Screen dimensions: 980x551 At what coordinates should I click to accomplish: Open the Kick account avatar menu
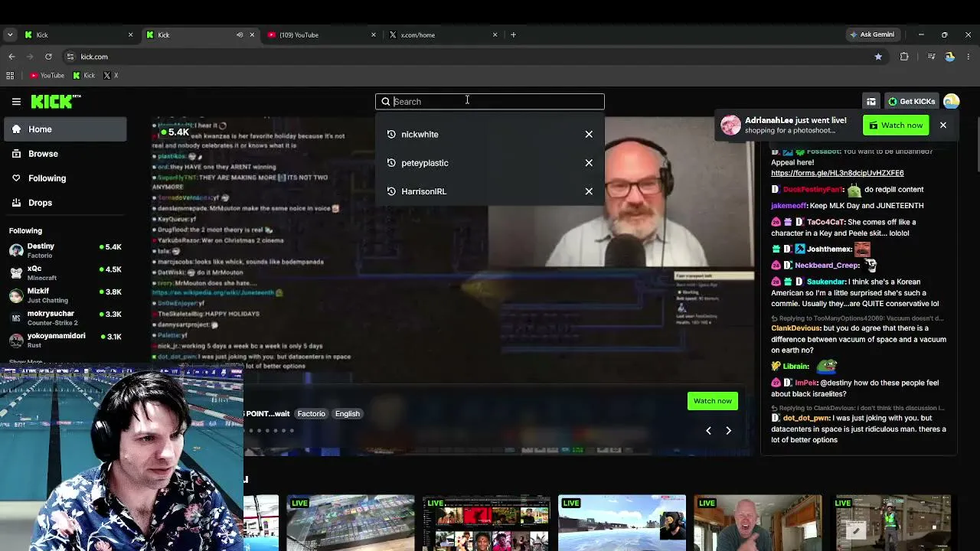(951, 101)
